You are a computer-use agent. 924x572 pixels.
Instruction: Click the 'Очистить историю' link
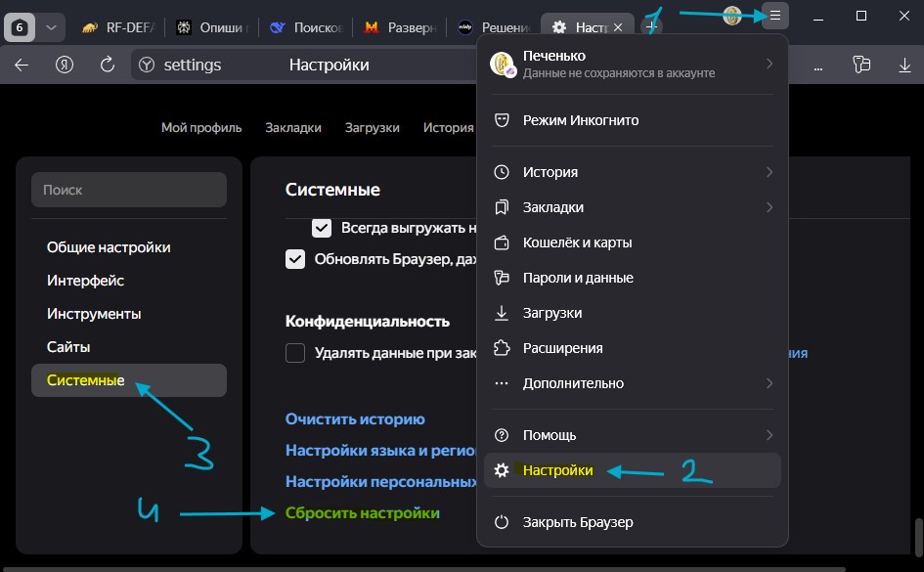pos(355,418)
